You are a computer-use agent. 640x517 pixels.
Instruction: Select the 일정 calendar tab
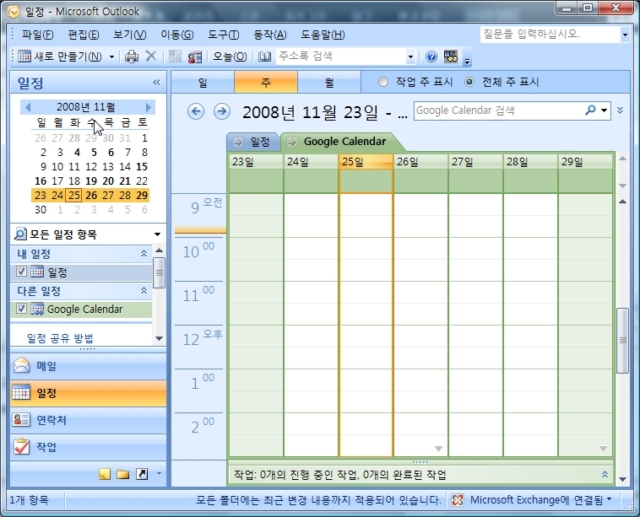tap(253, 142)
